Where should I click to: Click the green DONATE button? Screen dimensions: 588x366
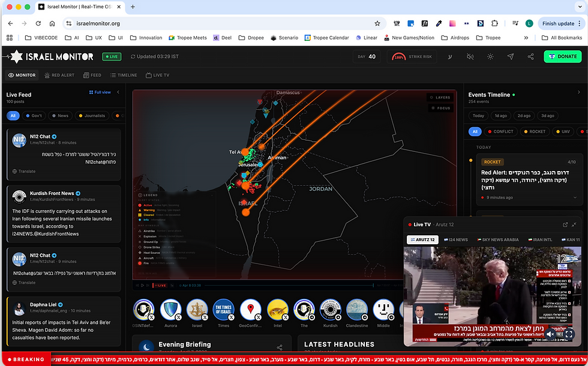tap(563, 56)
